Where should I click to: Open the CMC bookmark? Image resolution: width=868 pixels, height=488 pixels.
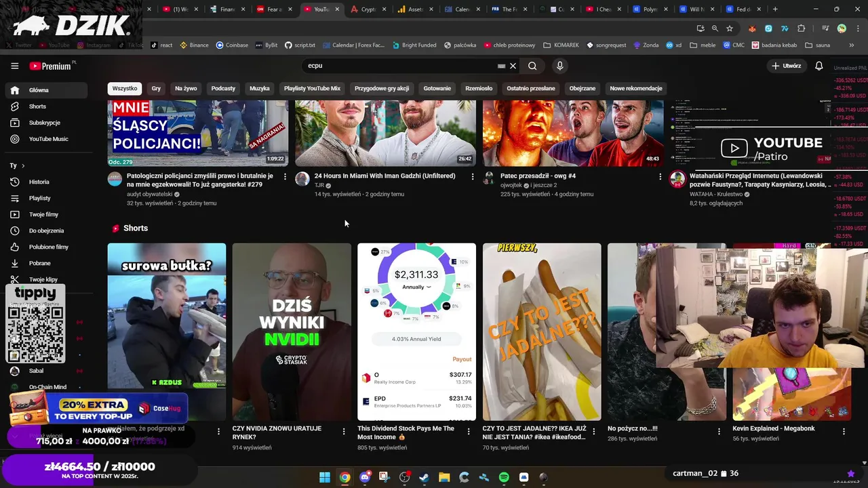click(733, 45)
